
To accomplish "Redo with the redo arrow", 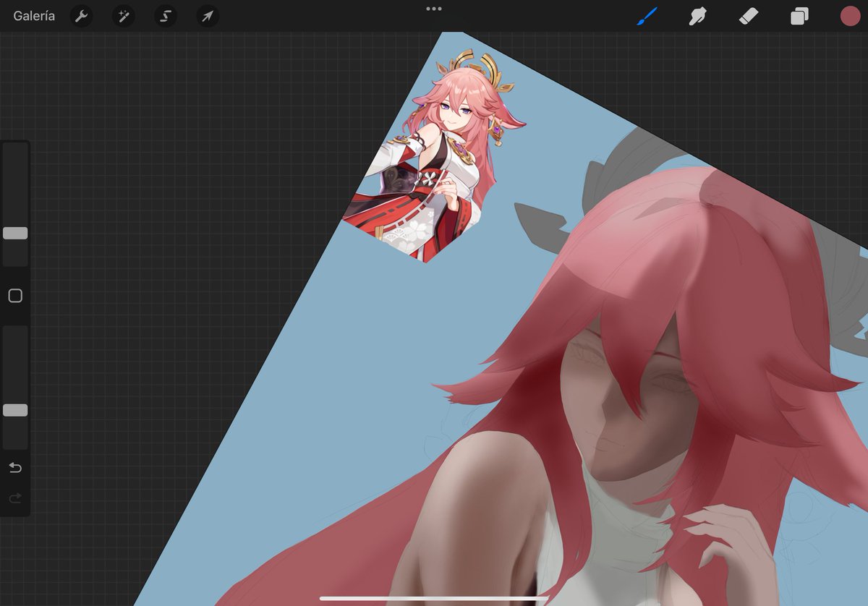I will click(x=15, y=498).
